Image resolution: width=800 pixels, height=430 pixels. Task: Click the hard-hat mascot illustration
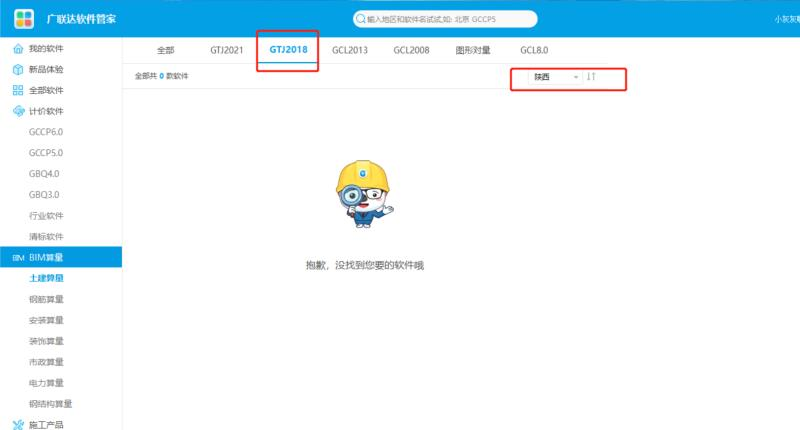[364, 194]
